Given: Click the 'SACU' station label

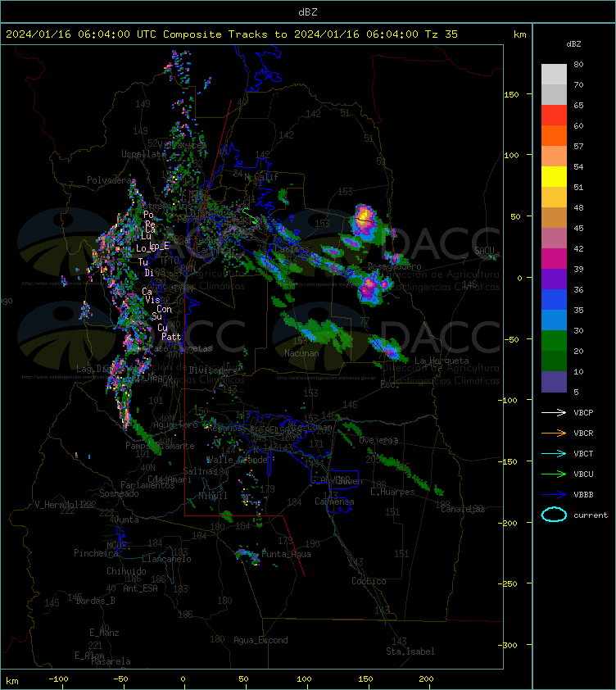Looking at the screenshot, I should [484, 251].
